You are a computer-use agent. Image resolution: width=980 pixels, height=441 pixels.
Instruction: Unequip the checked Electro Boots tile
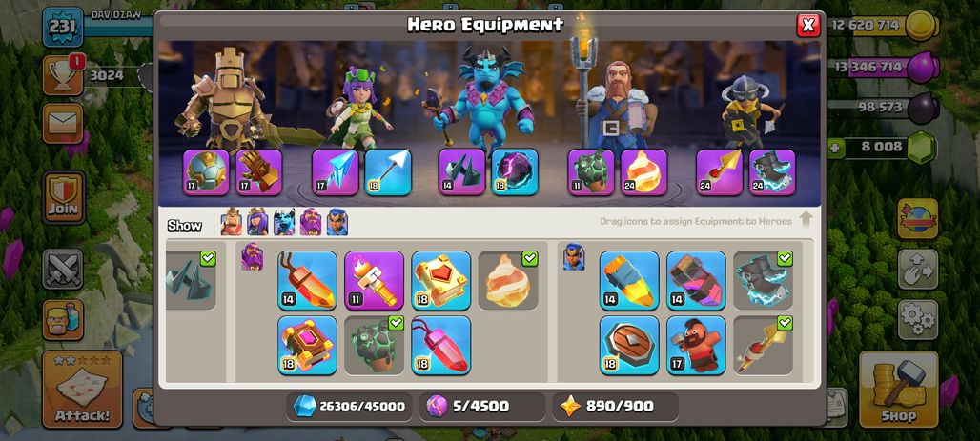[763, 280]
